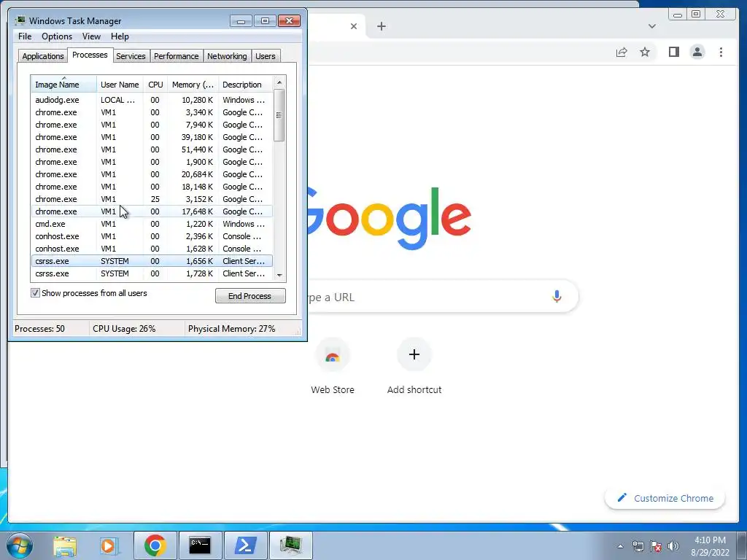Sort by CPU column header
This screenshot has width=747, height=560.
pos(155,85)
